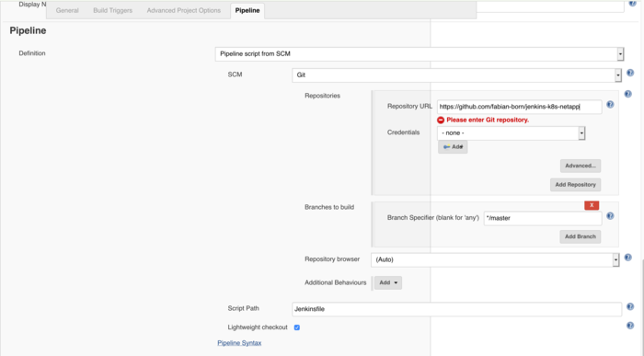Show help for Repository URL field
644x356 pixels.
click(x=610, y=105)
